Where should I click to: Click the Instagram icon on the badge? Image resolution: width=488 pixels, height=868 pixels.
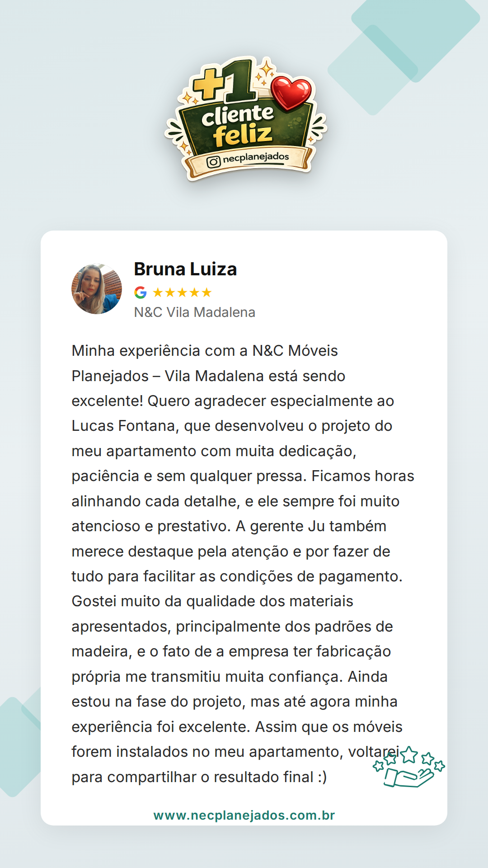click(213, 161)
